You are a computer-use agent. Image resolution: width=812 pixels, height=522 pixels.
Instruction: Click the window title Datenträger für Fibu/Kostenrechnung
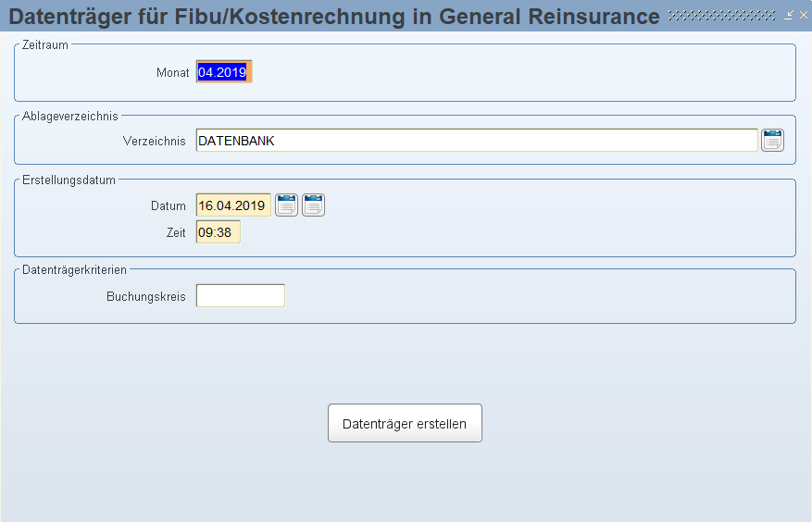(334, 16)
